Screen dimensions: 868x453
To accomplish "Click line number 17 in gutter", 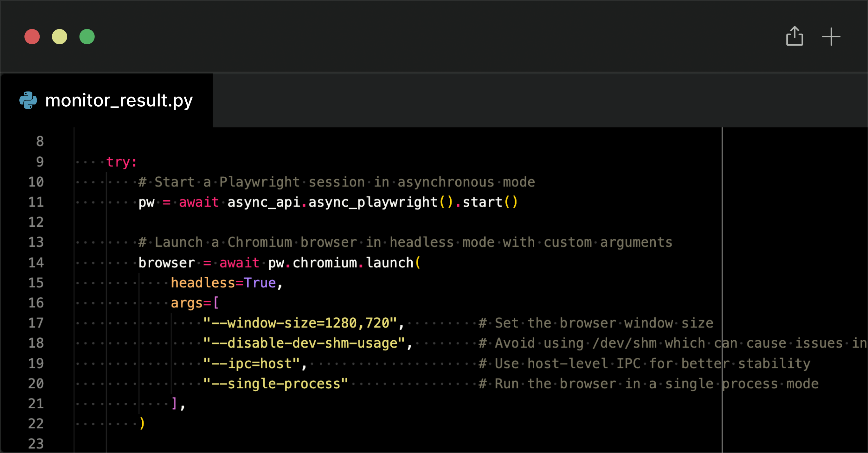I will tap(36, 323).
